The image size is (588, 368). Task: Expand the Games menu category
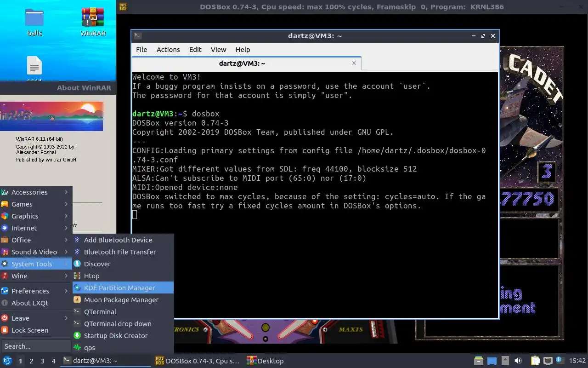point(35,204)
